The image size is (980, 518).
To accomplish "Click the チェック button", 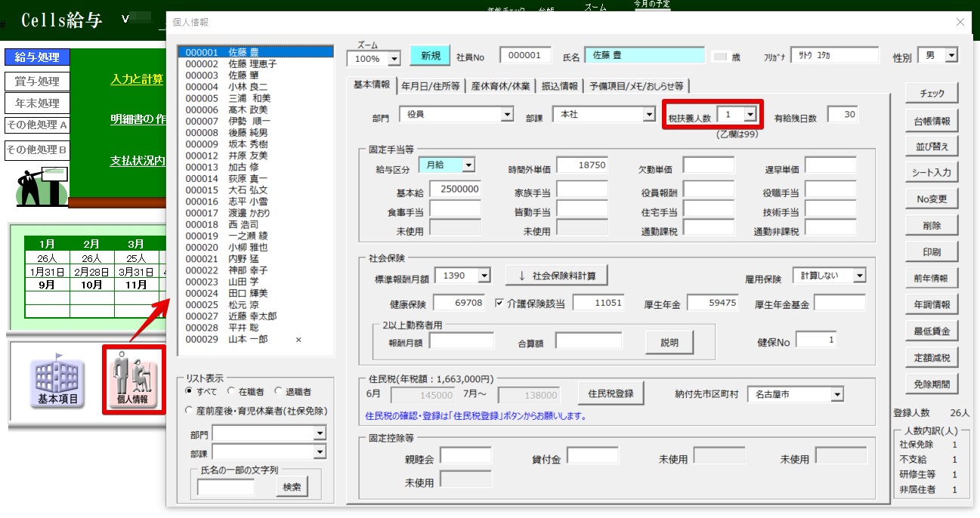I will tap(932, 93).
